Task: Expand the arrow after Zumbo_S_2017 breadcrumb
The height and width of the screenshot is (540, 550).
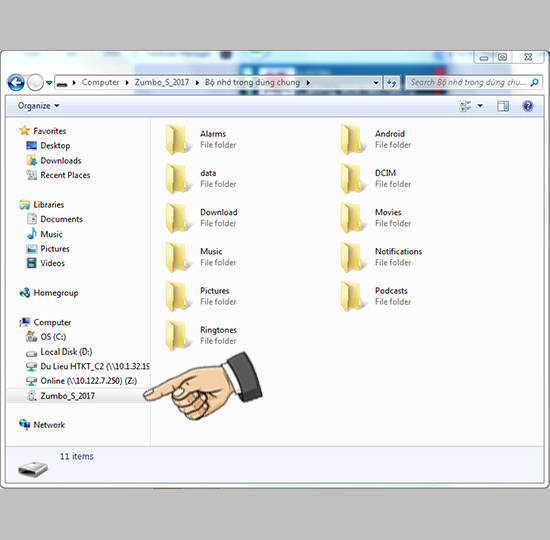Action: coord(197,83)
